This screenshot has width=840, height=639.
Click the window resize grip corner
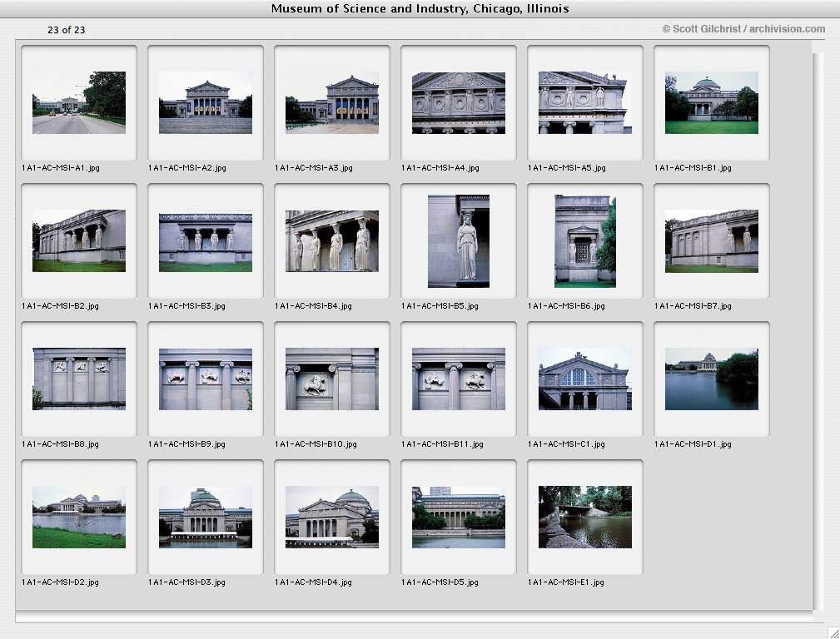833,632
